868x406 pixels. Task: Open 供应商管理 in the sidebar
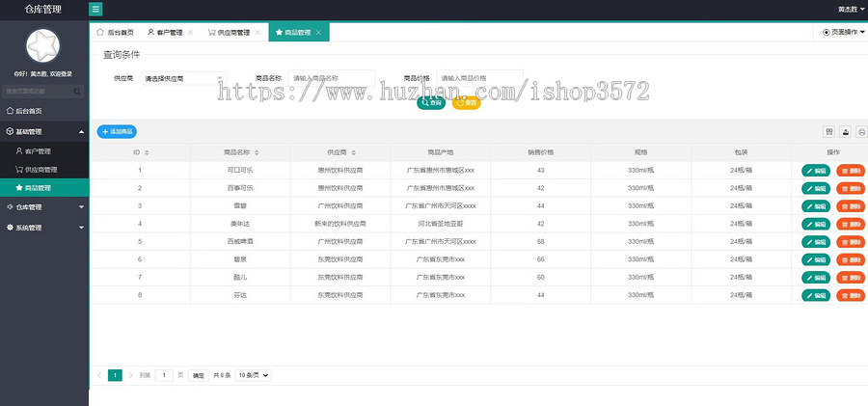44,170
